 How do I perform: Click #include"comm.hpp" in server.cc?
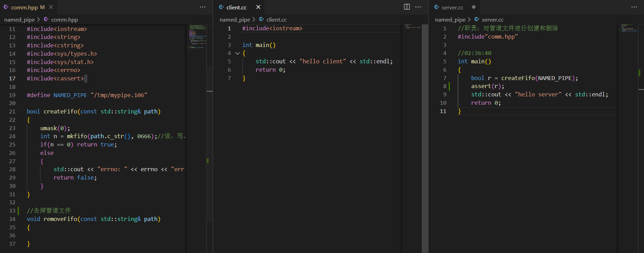pyautogui.click(x=488, y=37)
